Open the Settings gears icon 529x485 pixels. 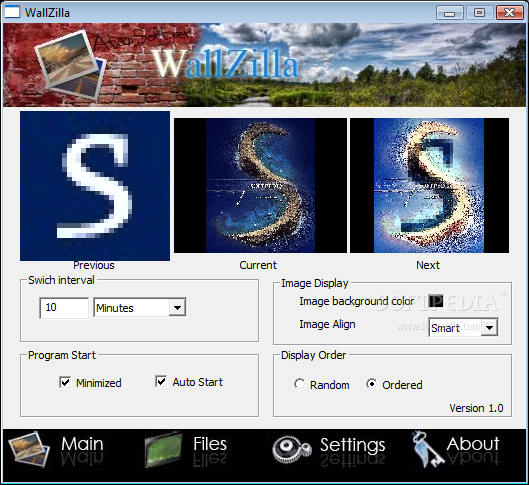292,450
